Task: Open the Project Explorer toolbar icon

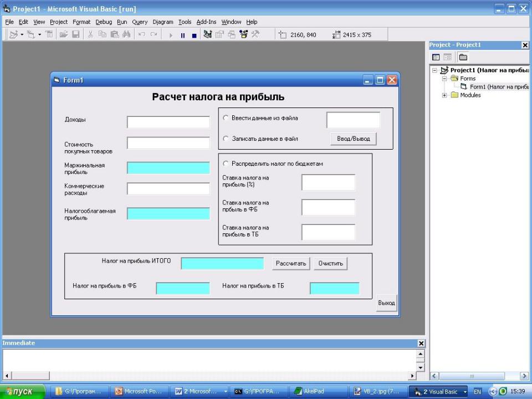Action: pos(208,34)
